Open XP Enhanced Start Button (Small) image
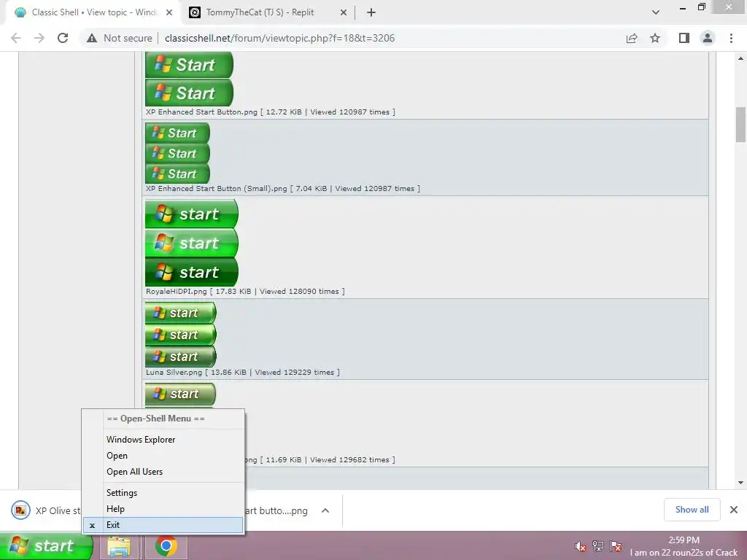The height and width of the screenshot is (560, 747). tap(177, 153)
